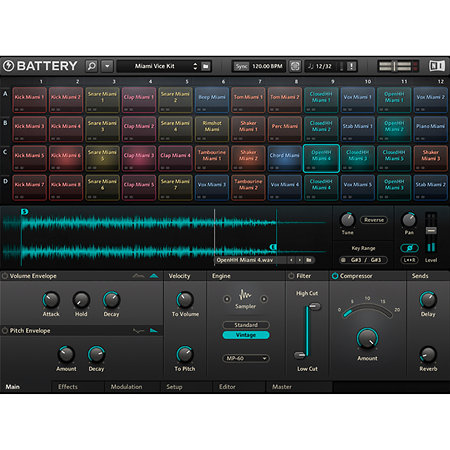Enable the Volume Envelope power toggle
This screenshot has height=450, width=450.
pyautogui.click(x=5, y=276)
